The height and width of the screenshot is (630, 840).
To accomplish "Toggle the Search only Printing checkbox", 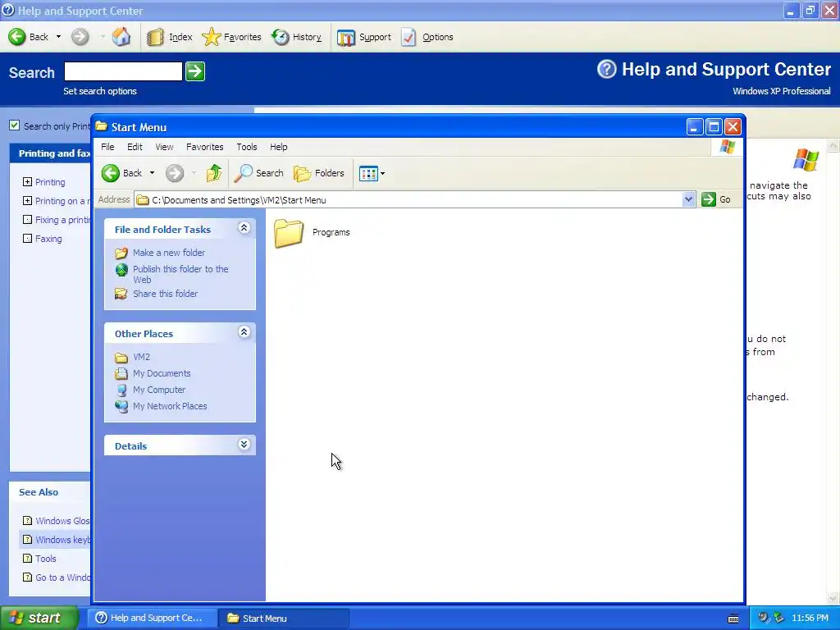I will coord(15,126).
